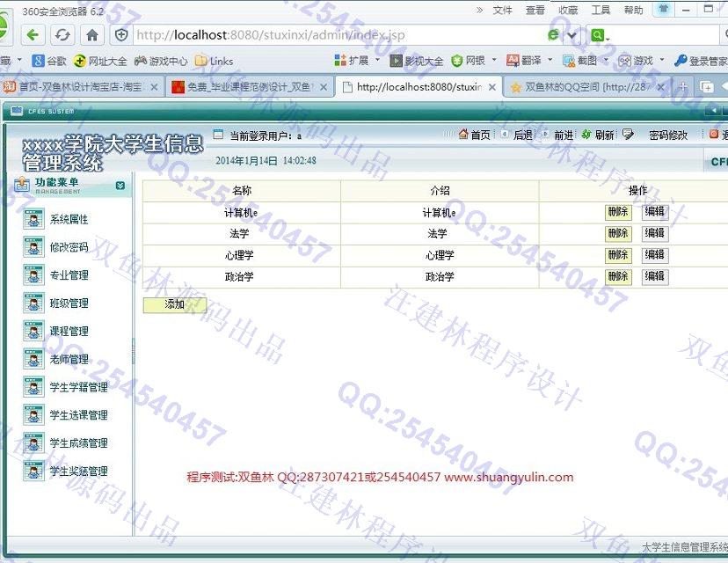Viewport: 728px width, 563px height.
Task: Open the 网银 toolbar item
Action: tap(468, 61)
